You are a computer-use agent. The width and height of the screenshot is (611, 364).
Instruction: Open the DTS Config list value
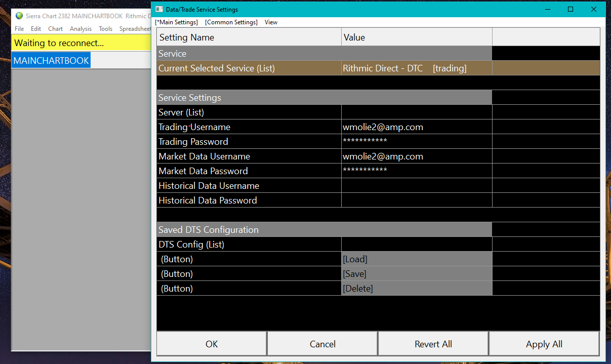416,245
